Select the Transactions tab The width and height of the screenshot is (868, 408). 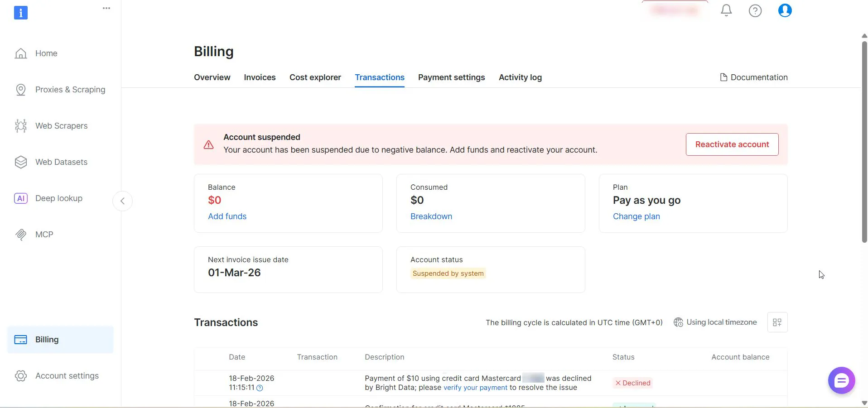click(x=380, y=77)
